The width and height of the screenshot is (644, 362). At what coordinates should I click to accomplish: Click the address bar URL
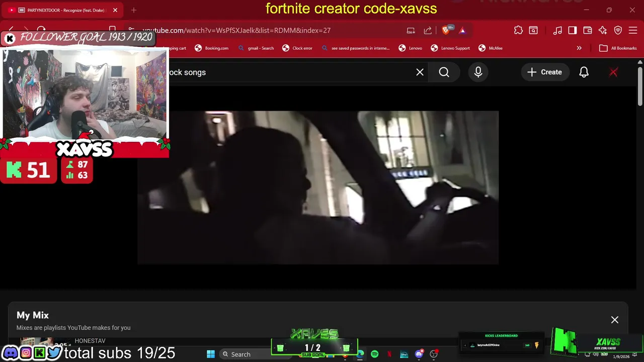[x=236, y=31]
